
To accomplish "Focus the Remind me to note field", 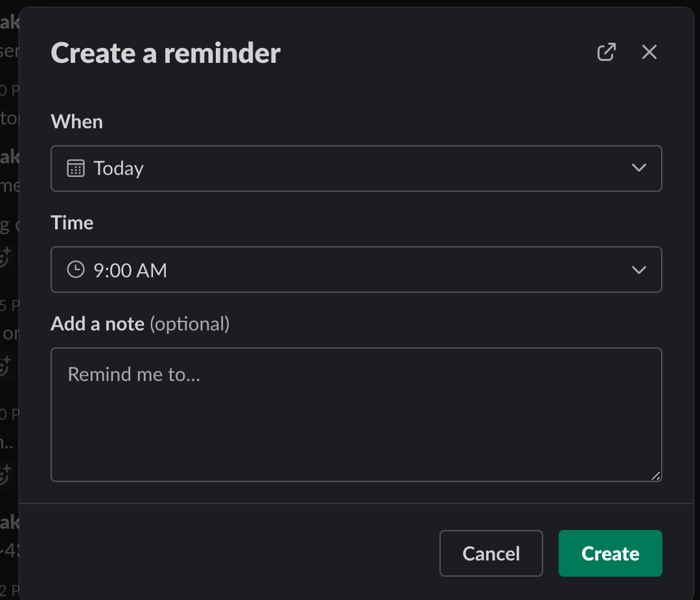I will (x=355, y=415).
